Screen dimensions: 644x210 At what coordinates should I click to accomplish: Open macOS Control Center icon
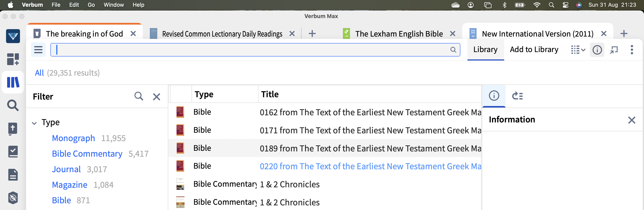coord(565,5)
